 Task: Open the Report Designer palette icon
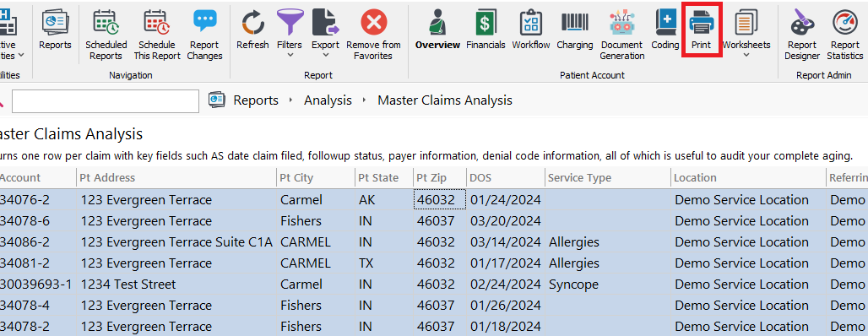click(x=801, y=22)
